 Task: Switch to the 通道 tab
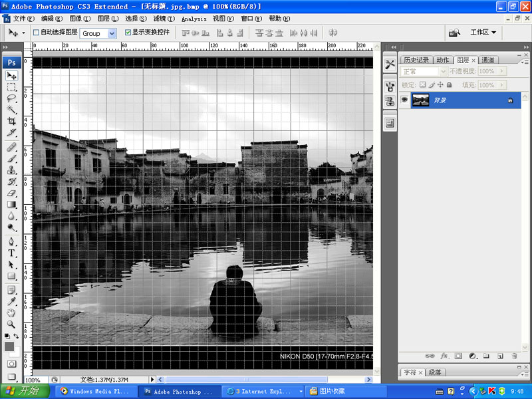click(x=489, y=60)
